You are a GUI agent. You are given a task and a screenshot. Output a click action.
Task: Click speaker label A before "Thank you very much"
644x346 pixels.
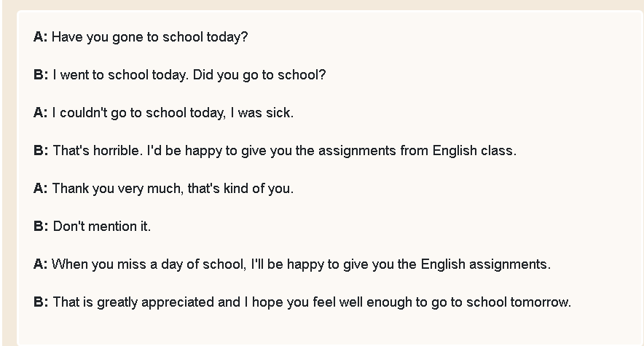pyautogui.click(x=40, y=189)
